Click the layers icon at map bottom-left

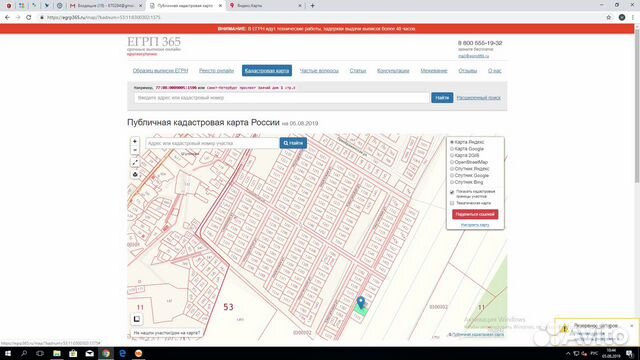137,319
